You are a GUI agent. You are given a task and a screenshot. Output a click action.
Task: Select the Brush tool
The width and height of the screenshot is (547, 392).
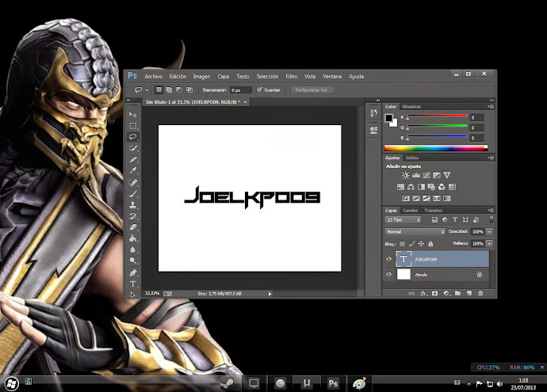click(x=132, y=193)
